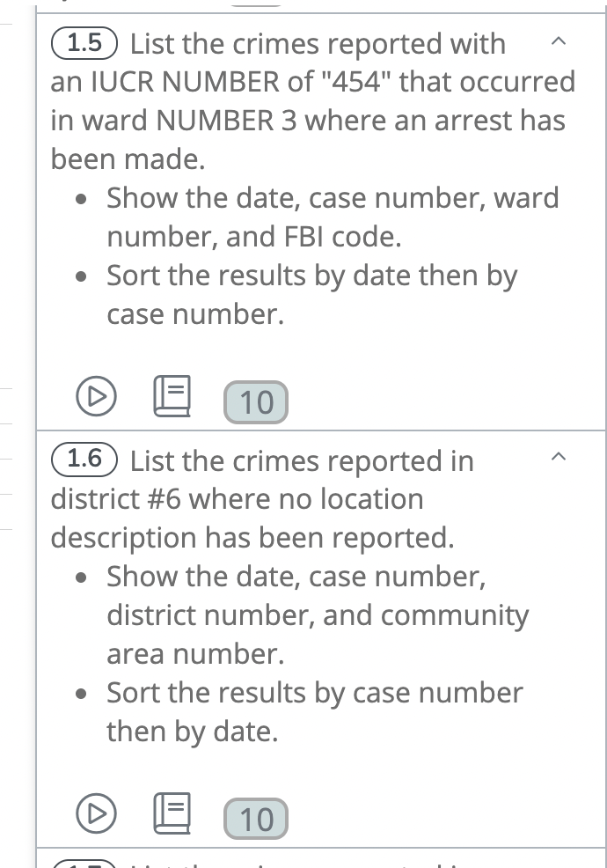Image resolution: width=607 pixels, height=868 pixels.
Task: Select the play circle icon under question 1.5
Action: pos(97,397)
